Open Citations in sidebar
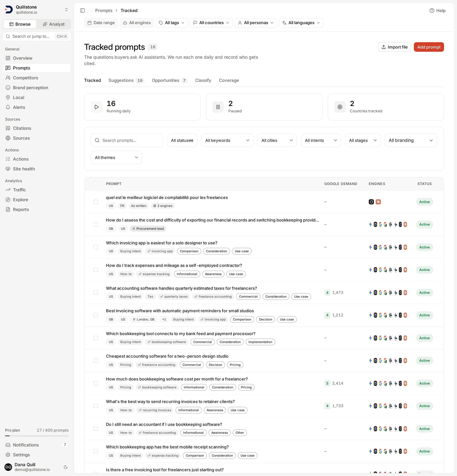 [x=37, y=128]
